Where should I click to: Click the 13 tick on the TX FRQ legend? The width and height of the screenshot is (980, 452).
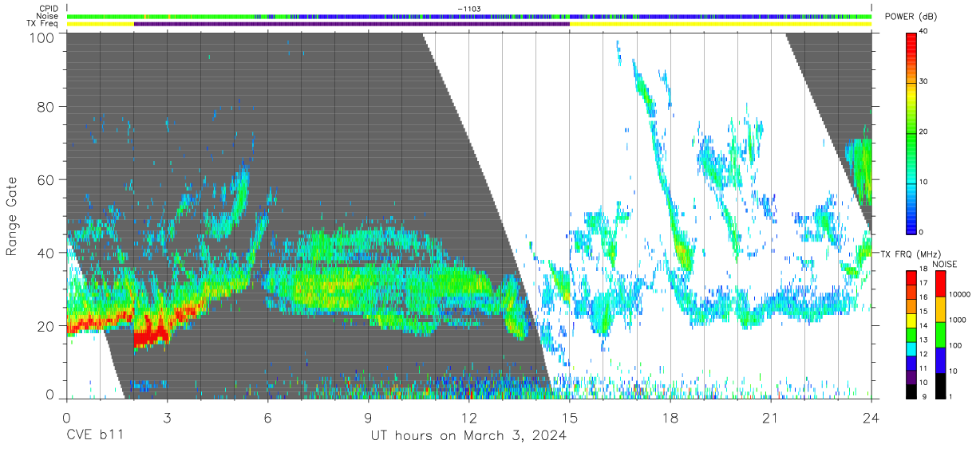[923, 340]
